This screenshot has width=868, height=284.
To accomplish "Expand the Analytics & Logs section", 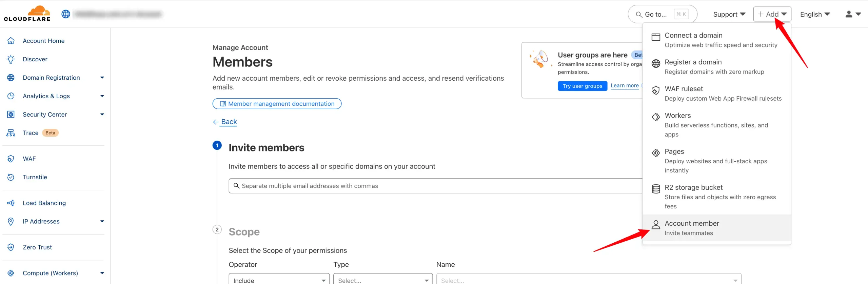I will pos(102,96).
